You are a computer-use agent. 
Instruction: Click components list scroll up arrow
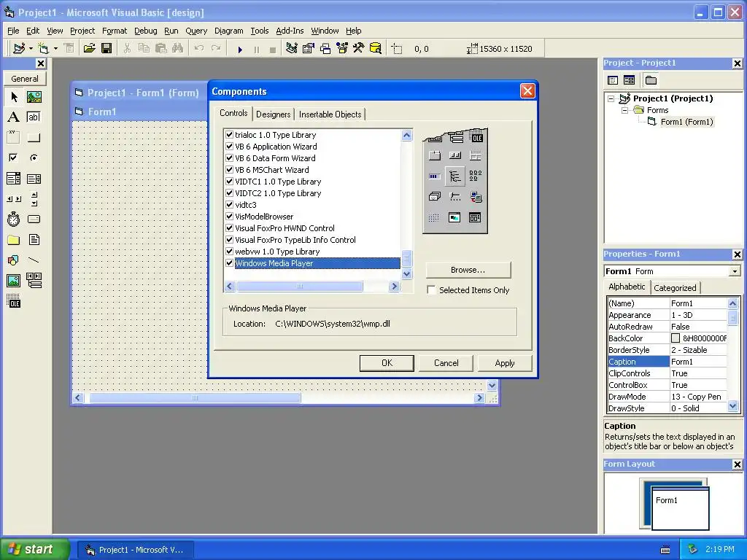click(406, 135)
